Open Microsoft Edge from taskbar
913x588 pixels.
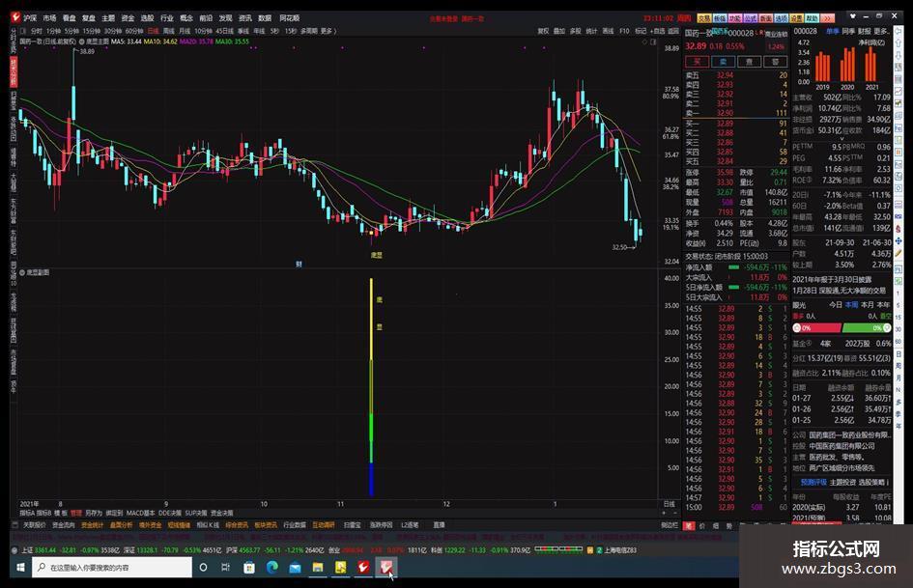click(x=271, y=567)
